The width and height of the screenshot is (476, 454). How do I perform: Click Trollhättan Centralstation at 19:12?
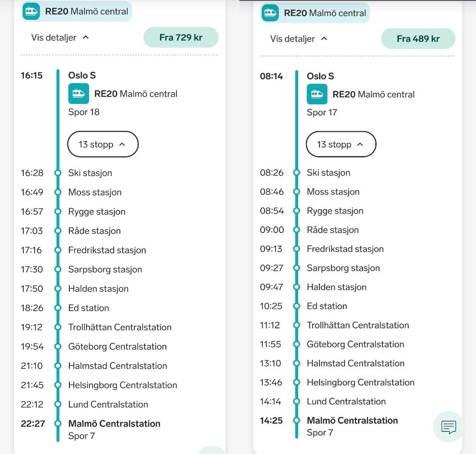[120, 327]
